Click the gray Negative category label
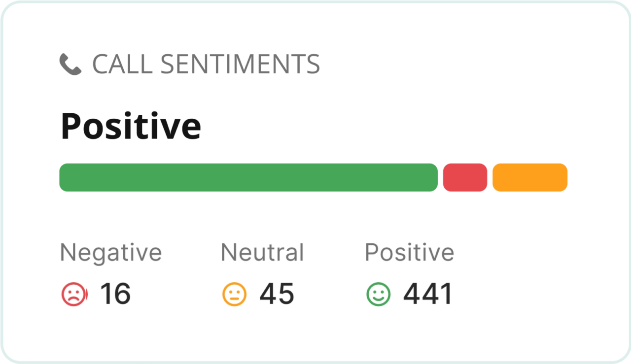Viewport: 631px width, 364px height. pos(110,252)
